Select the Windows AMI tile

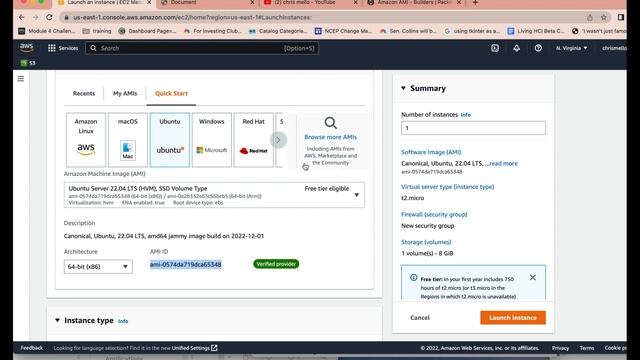click(211, 140)
